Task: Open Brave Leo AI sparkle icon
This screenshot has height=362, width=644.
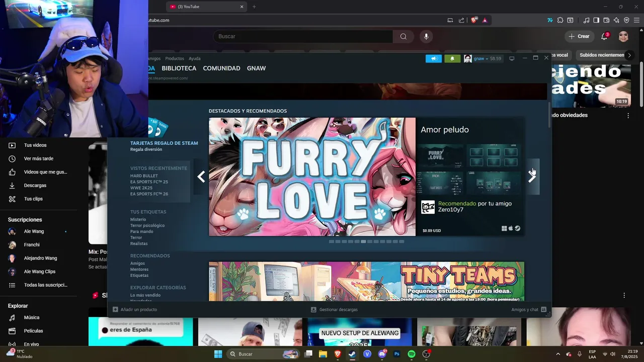Action: pos(616,20)
